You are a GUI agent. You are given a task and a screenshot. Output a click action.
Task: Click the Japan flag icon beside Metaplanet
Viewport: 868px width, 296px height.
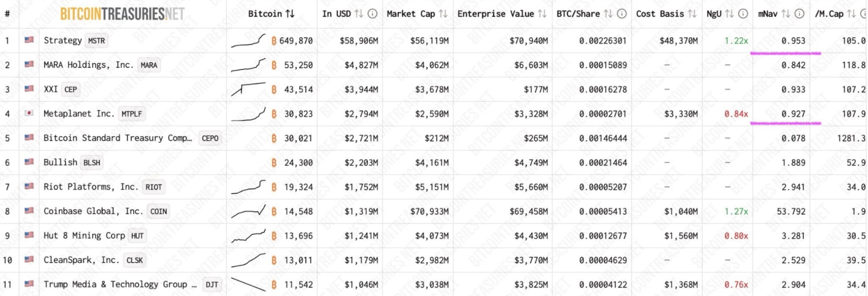click(x=29, y=113)
